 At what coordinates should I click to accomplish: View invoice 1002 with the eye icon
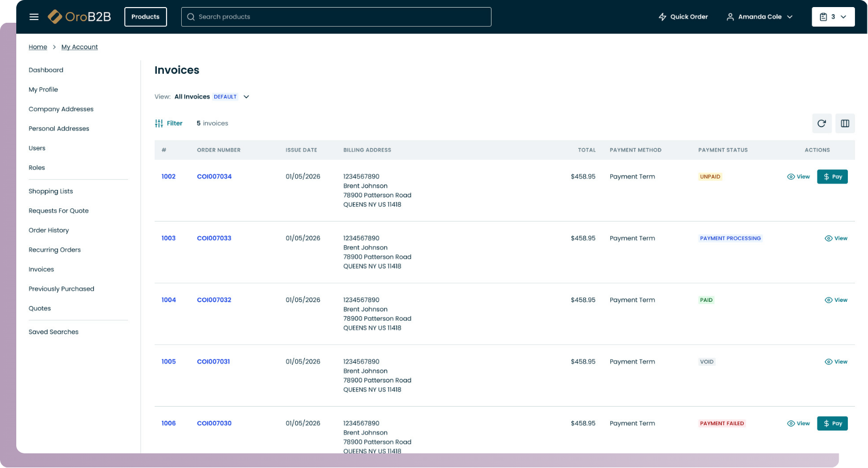point(798,176)
